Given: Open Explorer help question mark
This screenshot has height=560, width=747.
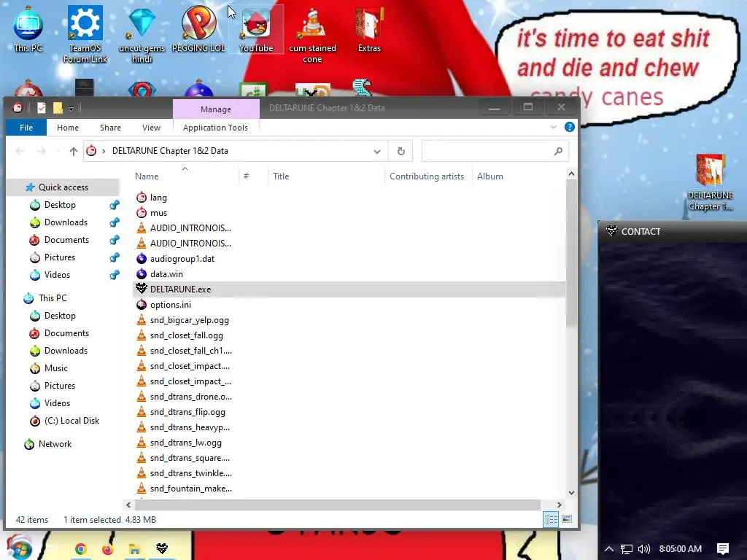Looking at the screenshot, I should tap(569, 127).
